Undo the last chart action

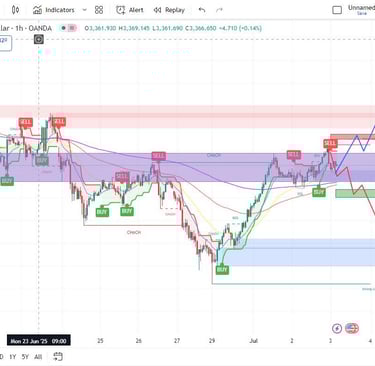tap(202, 10)
